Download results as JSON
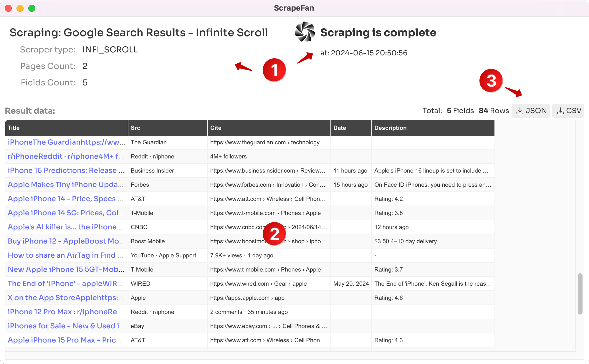589x364 pixels. click(x=531, y=111)
